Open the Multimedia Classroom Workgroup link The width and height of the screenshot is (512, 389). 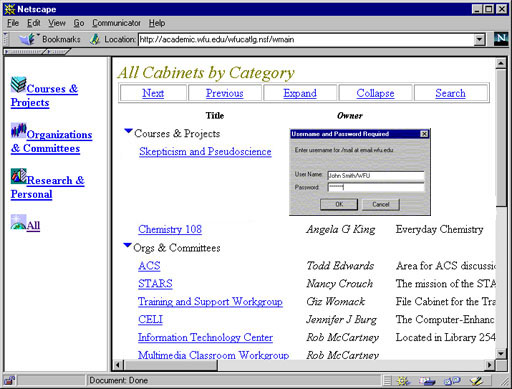click(213, 355)
